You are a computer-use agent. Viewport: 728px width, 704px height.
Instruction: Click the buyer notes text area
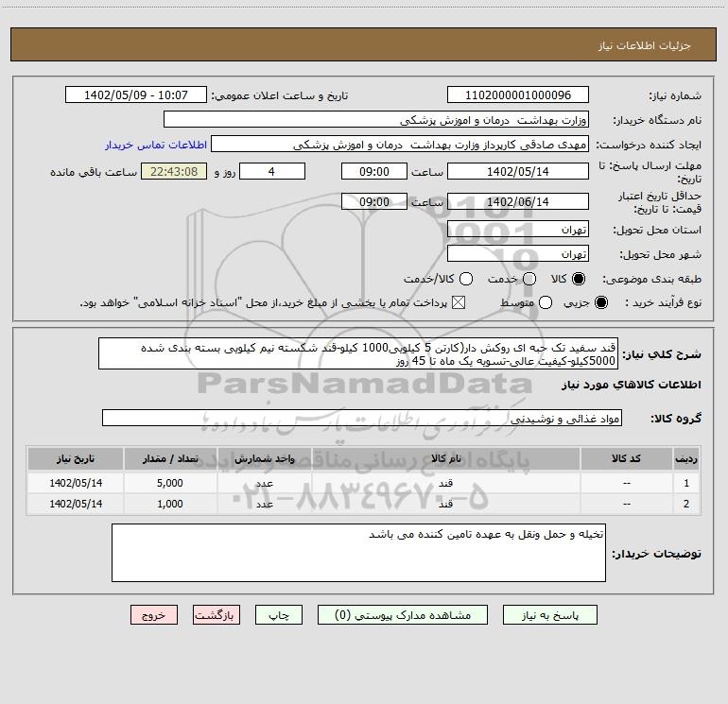(x=358, y=553)
